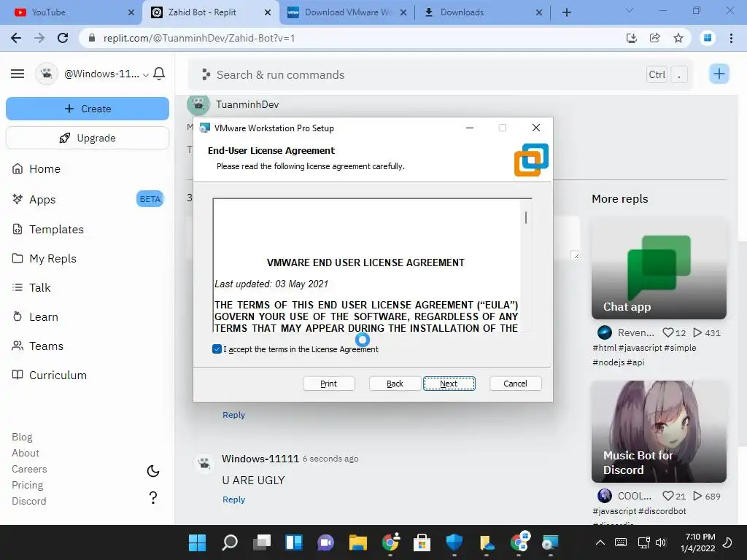Click the share page icon
747x560 pixels.
click(x=655, y=38)
